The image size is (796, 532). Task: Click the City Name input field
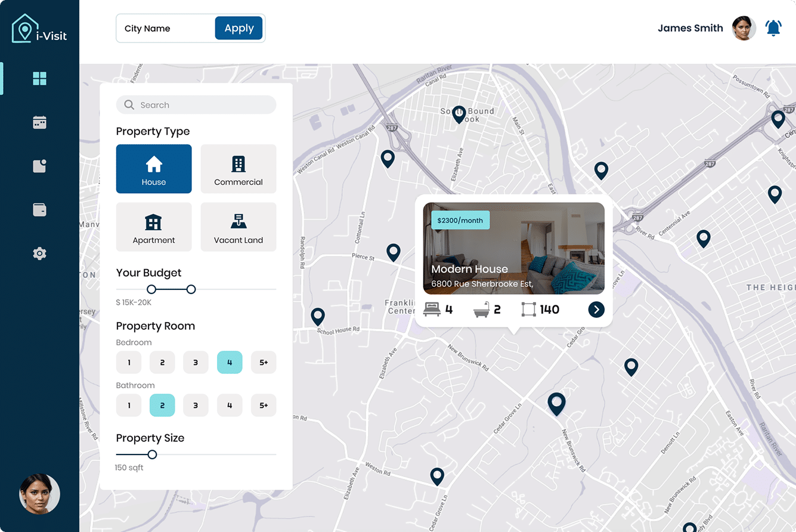(x=166, y=28)
